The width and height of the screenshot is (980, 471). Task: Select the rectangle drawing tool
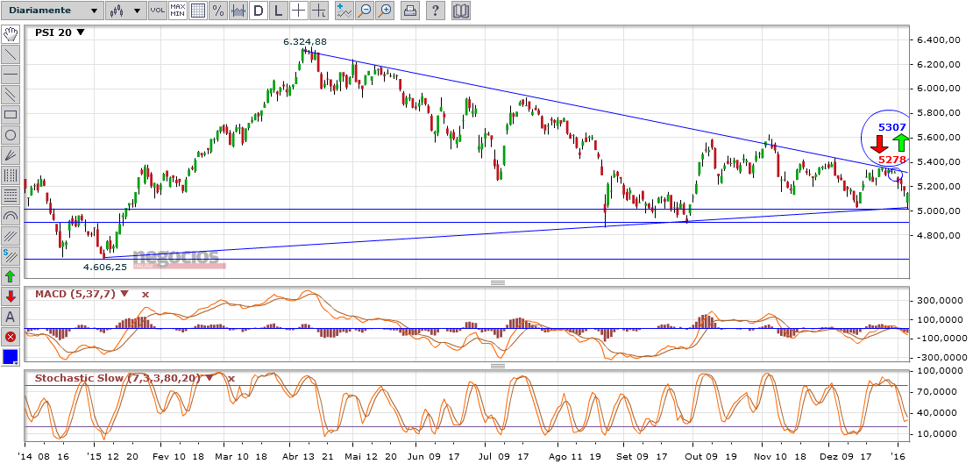click(11, 115)
